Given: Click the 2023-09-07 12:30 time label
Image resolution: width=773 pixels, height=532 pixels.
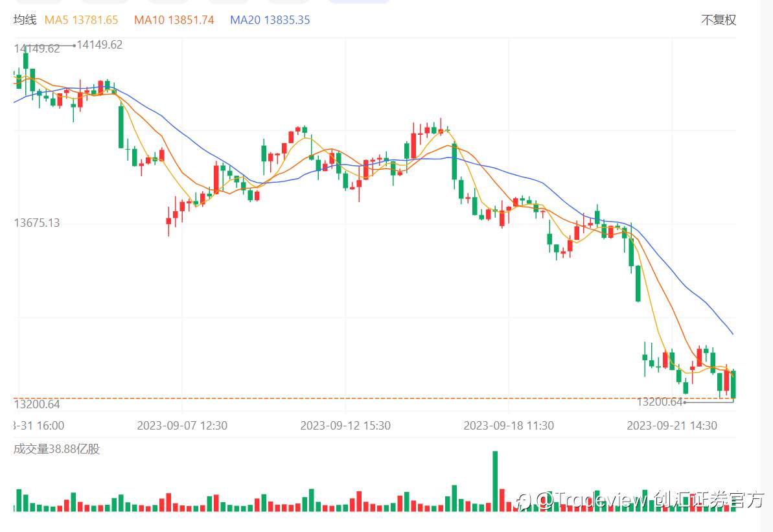Looking at the screenshot, I should coord(182,426).
